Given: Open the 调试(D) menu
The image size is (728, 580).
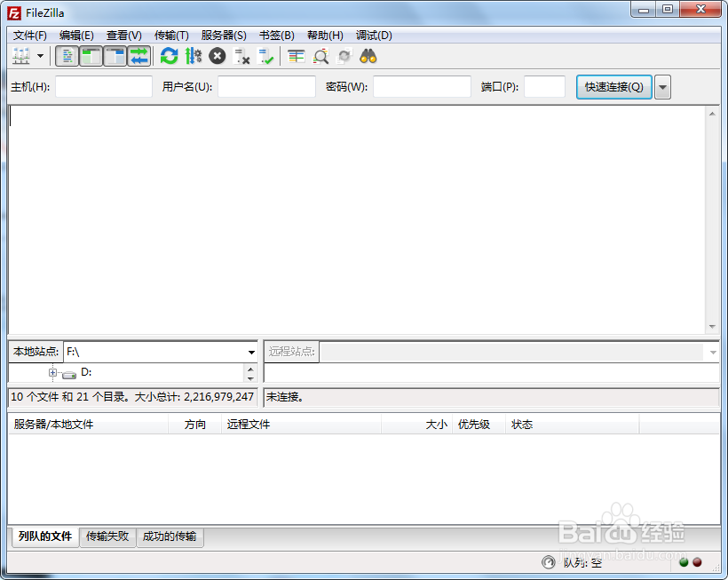Looking at the screenshot, I should coord(374,36).
